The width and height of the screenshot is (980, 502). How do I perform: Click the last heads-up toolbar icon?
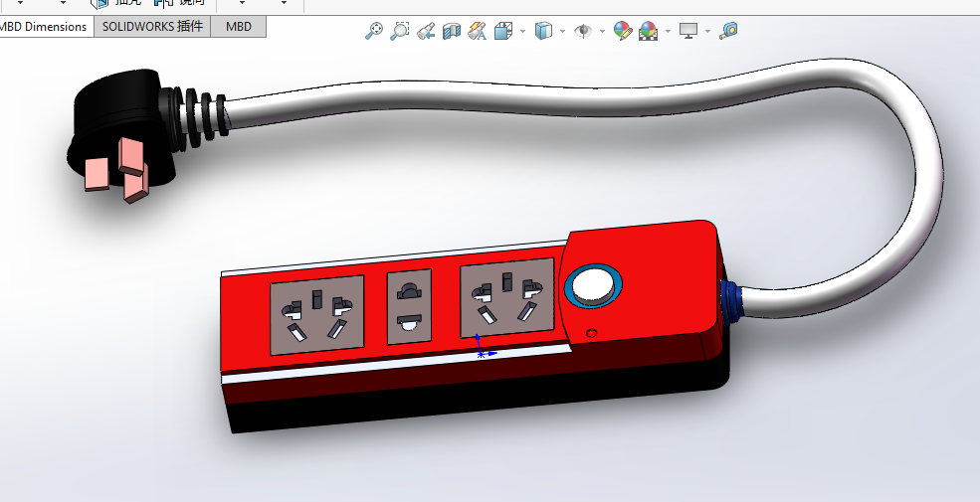pos(728,31)
